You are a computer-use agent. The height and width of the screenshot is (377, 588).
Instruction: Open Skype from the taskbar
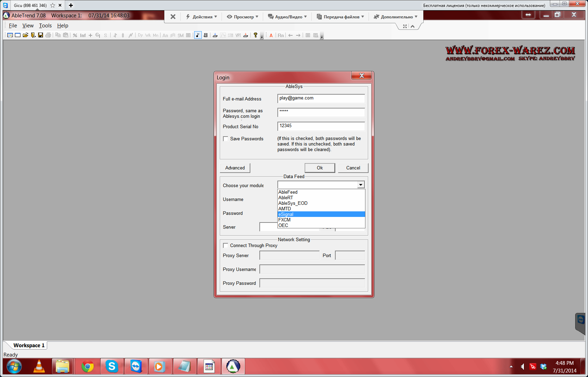[112, 366]
